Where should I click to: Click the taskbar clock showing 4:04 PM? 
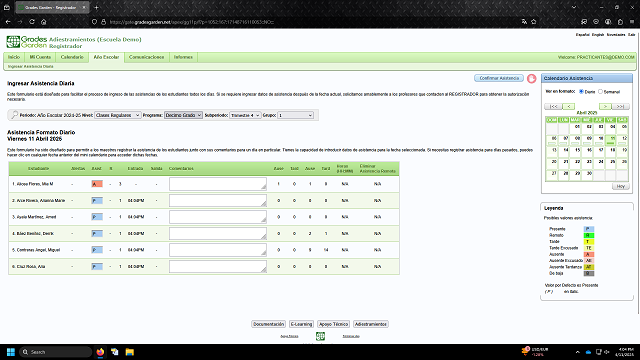click(x=624, y=352)
